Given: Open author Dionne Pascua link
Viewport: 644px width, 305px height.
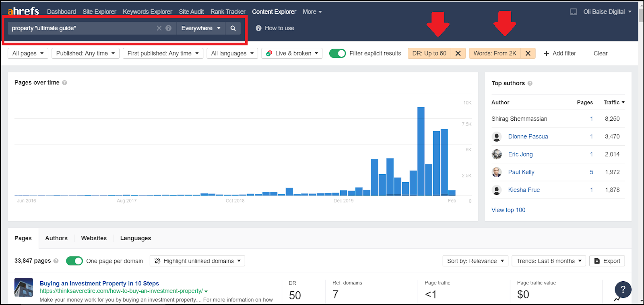Looking at the screenshot, I should click(528, 137).
